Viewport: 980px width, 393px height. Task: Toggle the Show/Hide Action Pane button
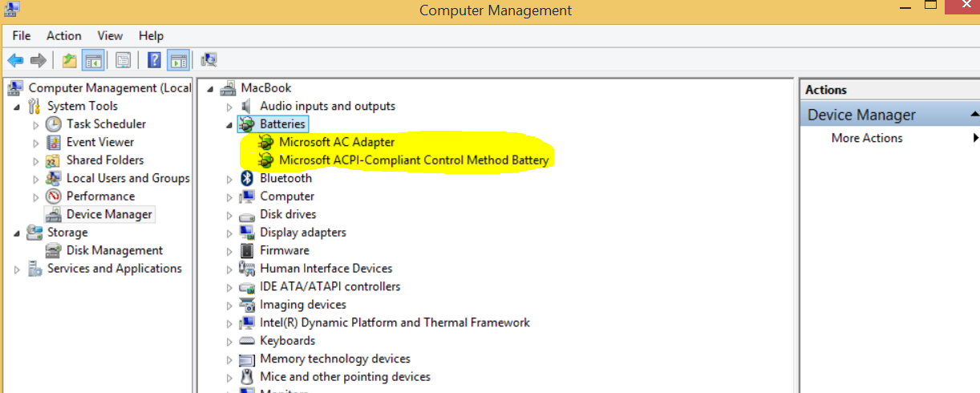click(x=178, y=60)
